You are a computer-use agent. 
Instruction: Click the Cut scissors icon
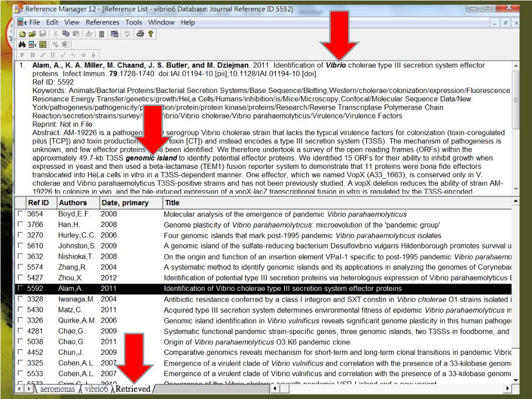[x=55, y=34]
